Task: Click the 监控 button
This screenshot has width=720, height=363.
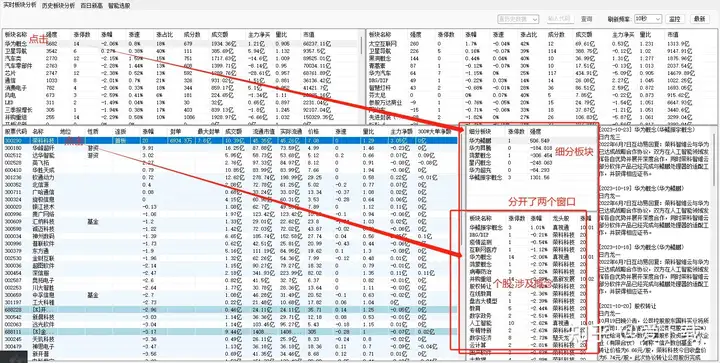Action: (675, 19)
